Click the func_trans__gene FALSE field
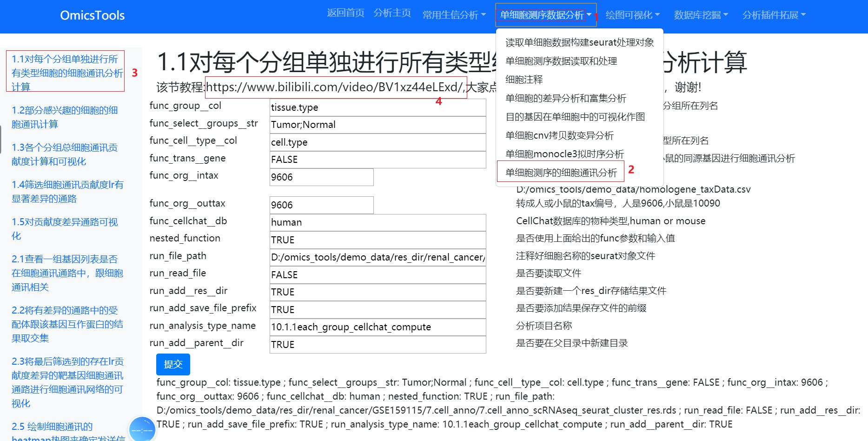868x441 pixels. coord(378,160)
